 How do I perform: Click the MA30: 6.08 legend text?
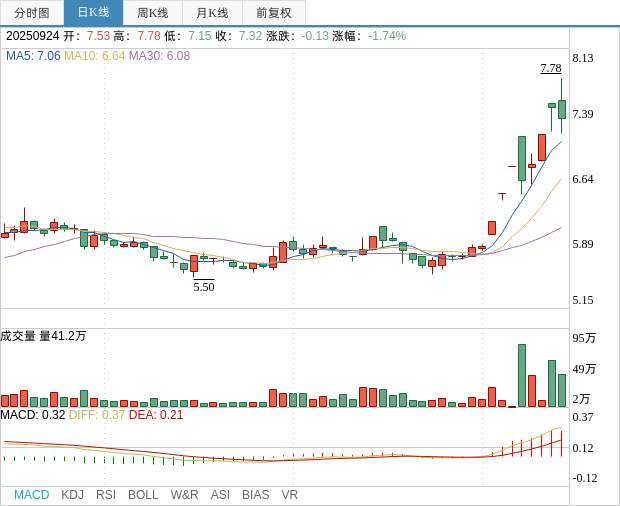point(159,56)
